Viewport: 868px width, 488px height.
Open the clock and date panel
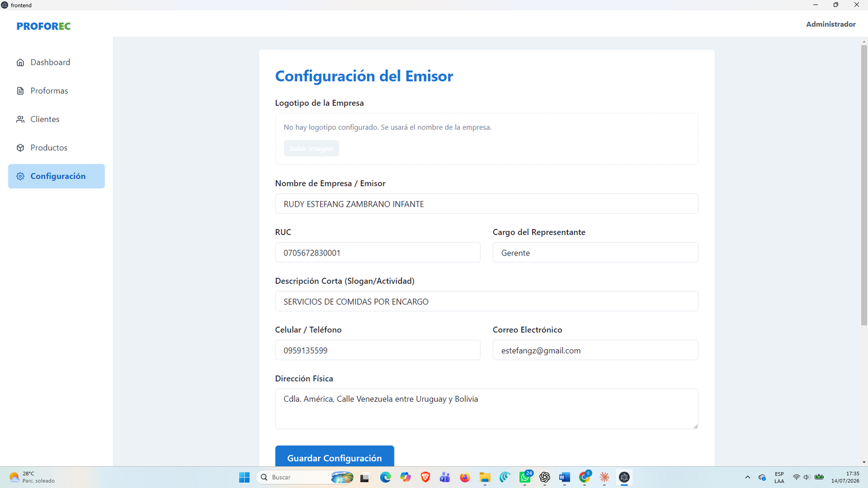[x=845, y=477]
